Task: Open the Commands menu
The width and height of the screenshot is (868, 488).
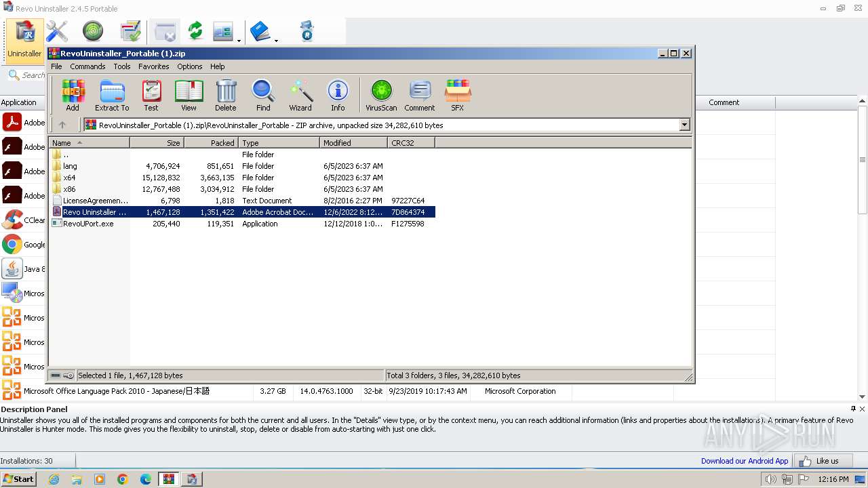Action: click(x=87, y=66)
